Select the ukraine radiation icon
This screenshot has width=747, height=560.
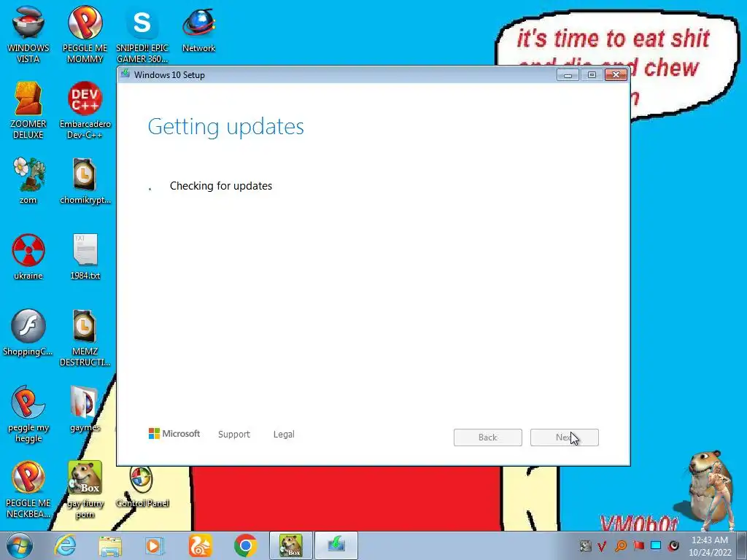(x=28, y=257)
